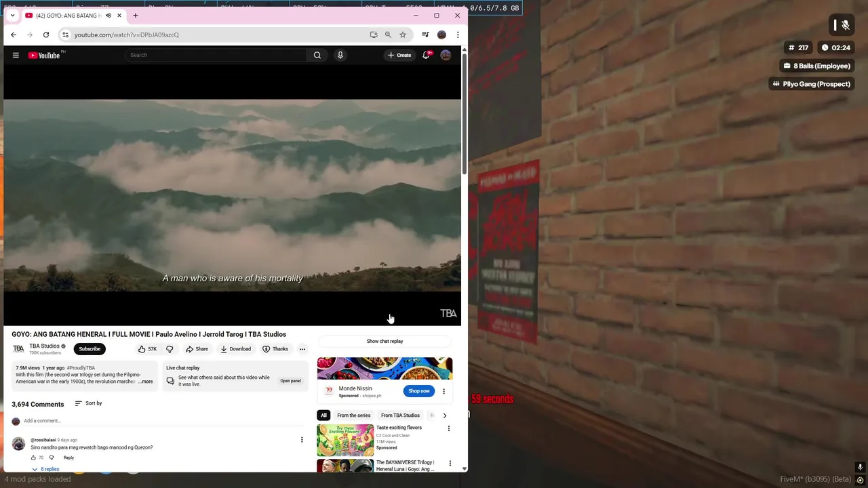Click Show chat replay
The image size is (868, 488).
click(x=384, y=341)
